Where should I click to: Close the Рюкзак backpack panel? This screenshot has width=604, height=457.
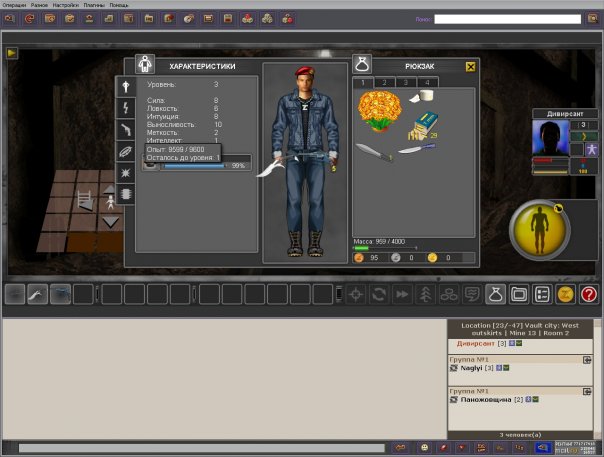pyautogui.click(x=471, y=67)
